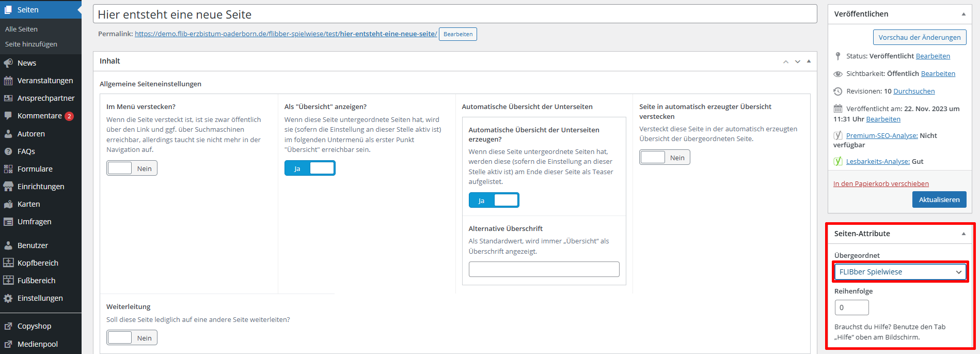Disable the "Als Übersicht anzeigen?" toggle
The height and width of the screenshot is (354, 980).
pyautogui.click(x=310, y=168)
